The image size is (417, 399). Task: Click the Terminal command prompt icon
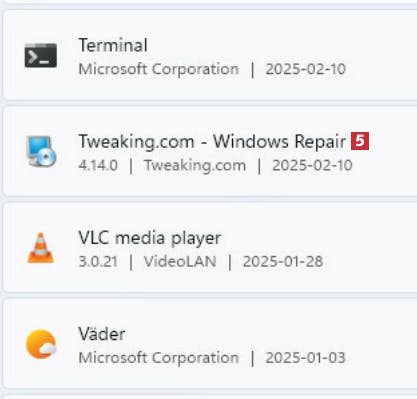(41, 55)
